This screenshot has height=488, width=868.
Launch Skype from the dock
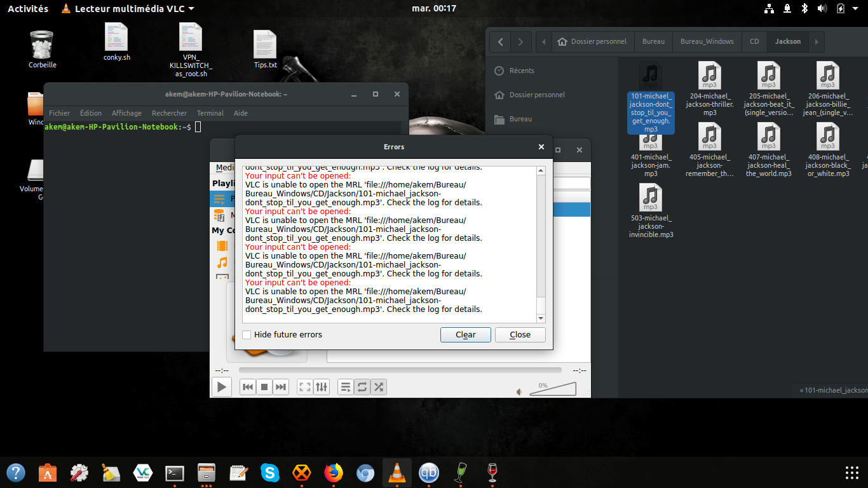pos(270,472)
